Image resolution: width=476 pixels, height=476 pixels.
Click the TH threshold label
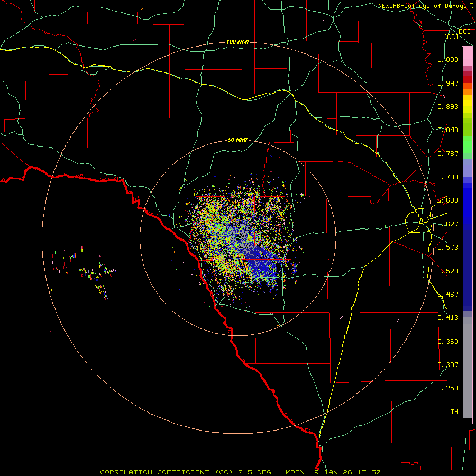(x=454, y=412)
